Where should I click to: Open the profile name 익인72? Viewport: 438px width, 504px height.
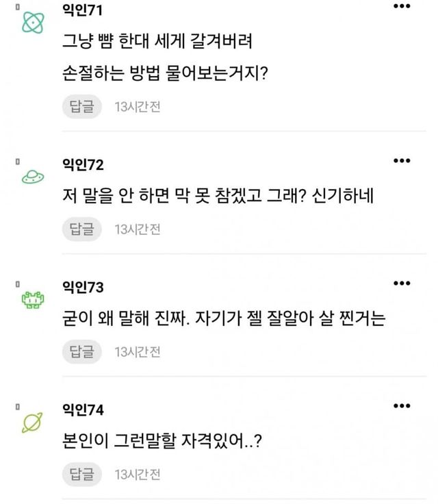click(x=82, y=165)
